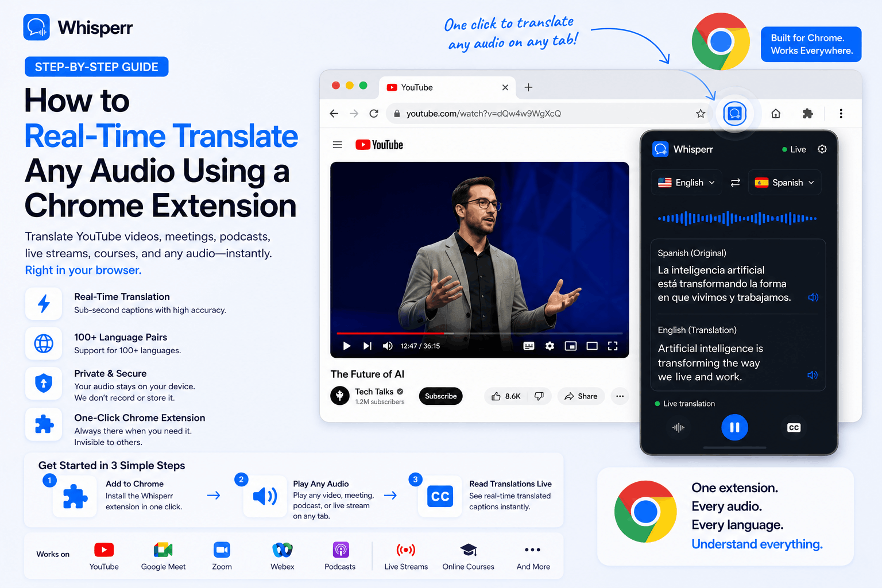Click the waveform icon in Whisperr panel
The height and width of the screenshot is (588, 882).
(x=678, y=428)
